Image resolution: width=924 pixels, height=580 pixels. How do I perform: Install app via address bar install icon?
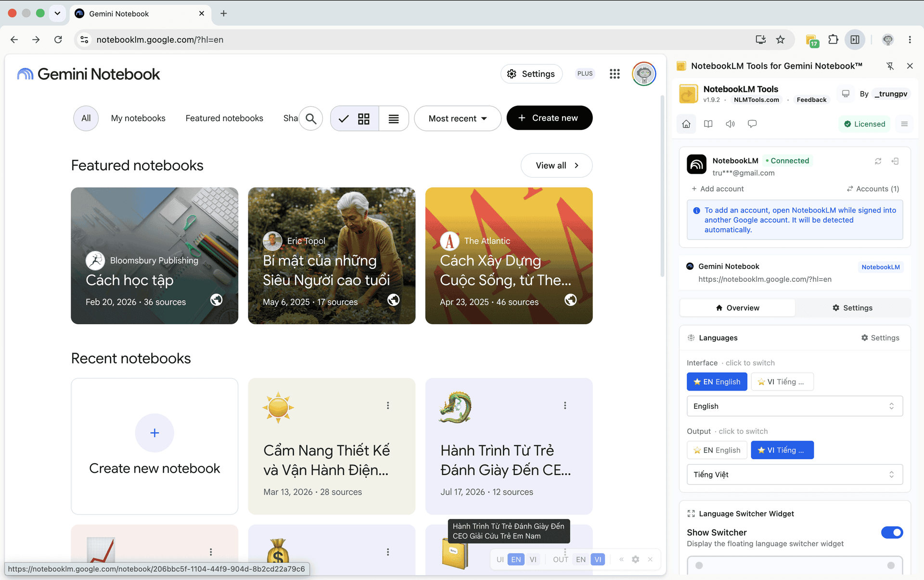coord(761,39)
